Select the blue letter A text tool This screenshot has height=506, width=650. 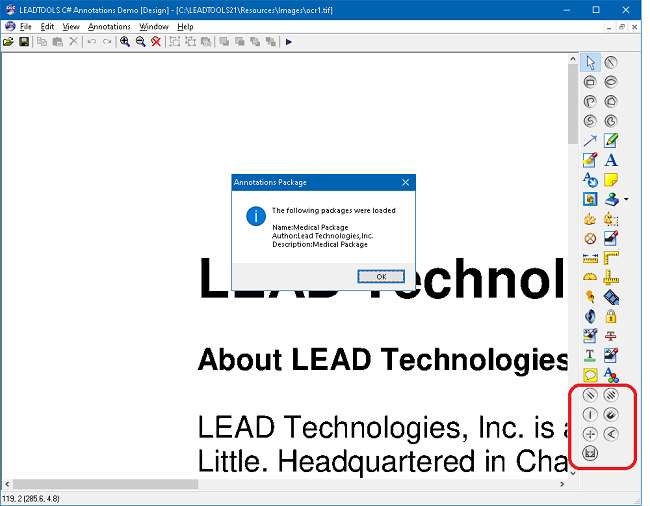click(x=611, y=160)
